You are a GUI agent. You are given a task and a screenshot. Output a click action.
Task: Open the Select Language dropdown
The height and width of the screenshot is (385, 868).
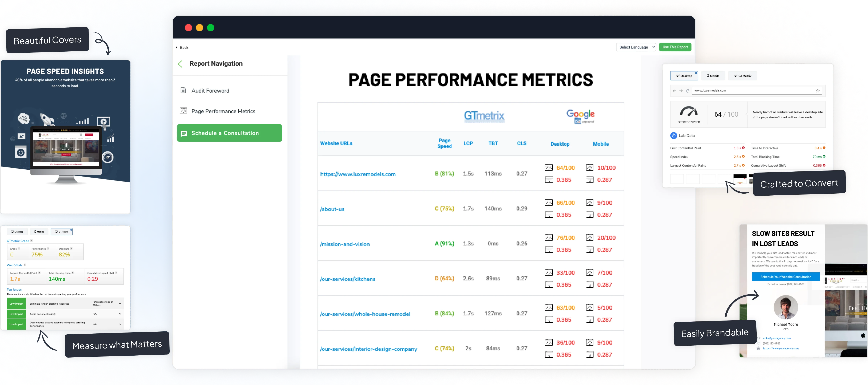point(636,47)
